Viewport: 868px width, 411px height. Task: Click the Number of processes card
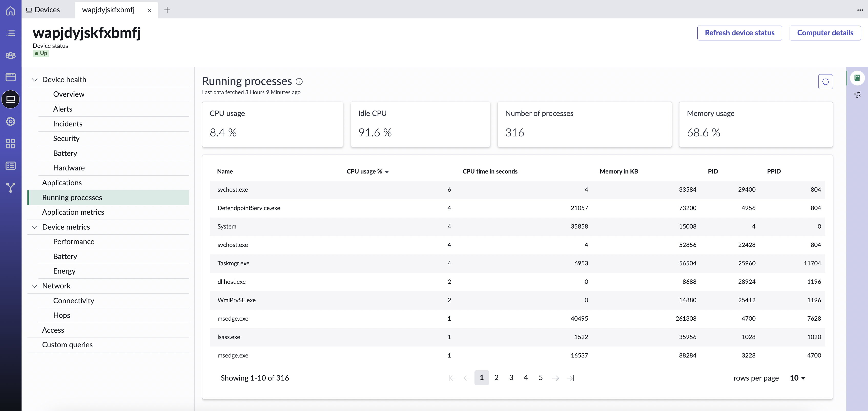584,124
